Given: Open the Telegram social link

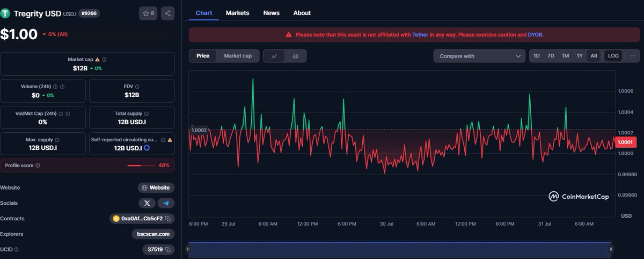Looking at the screenshot, I should tap(166, 203).
